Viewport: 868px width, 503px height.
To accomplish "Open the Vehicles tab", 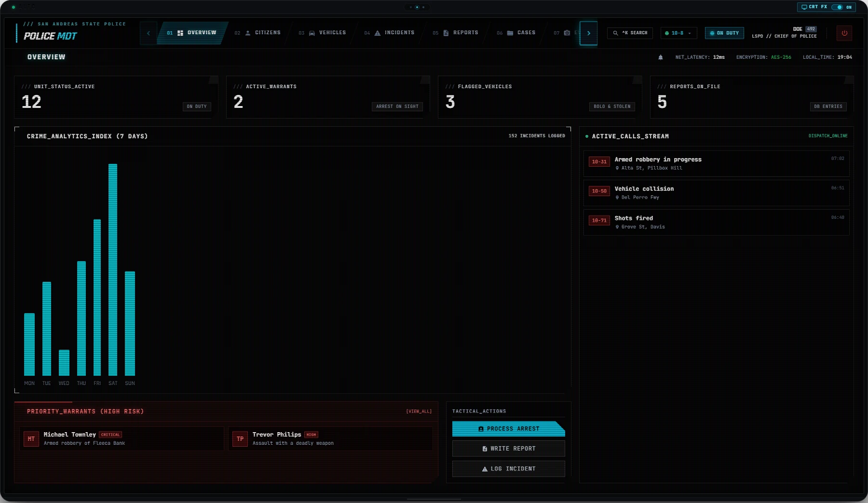I will coord(323,33).
